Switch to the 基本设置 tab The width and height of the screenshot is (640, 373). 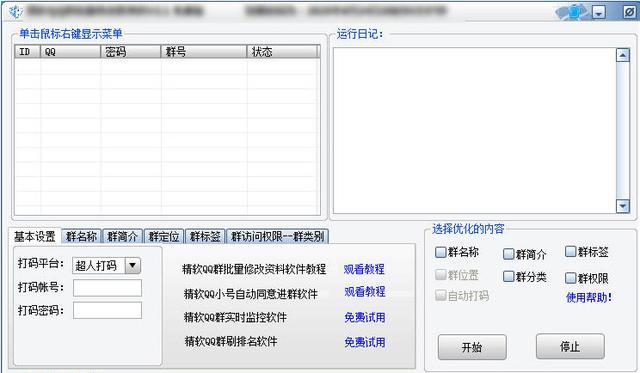35,236
